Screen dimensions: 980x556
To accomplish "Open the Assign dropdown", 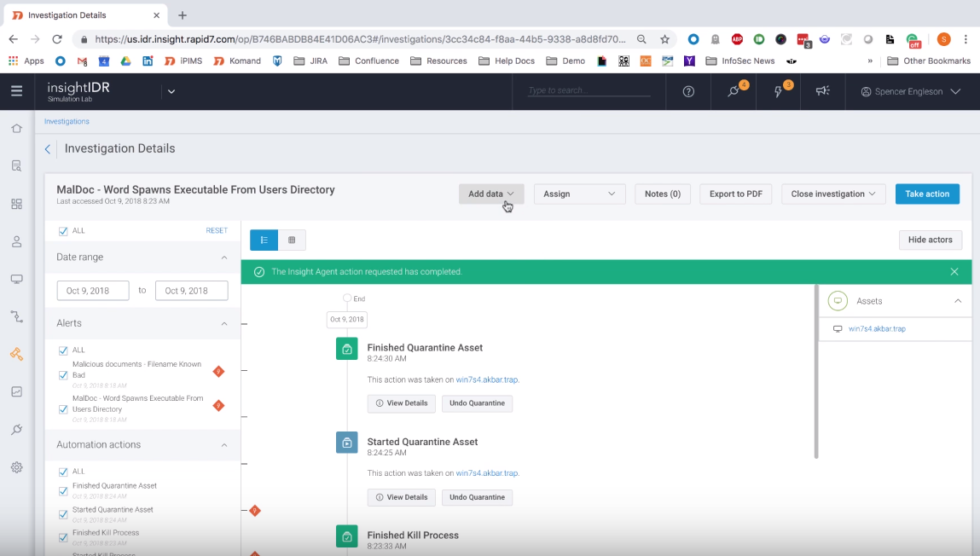I will [579, 194].
